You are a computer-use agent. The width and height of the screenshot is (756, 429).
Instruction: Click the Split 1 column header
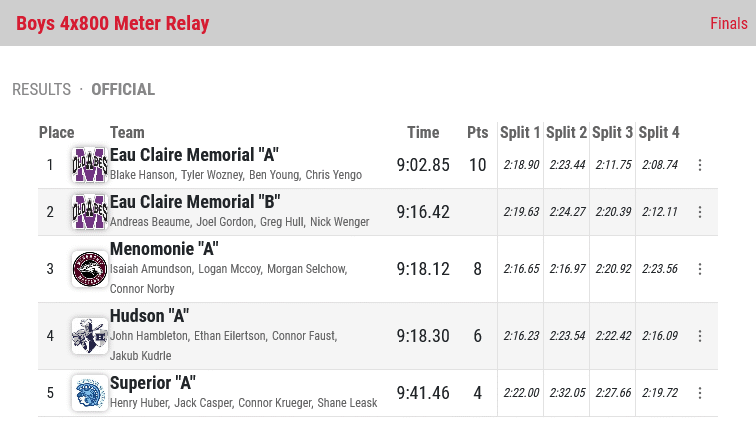tap(520, 132)
